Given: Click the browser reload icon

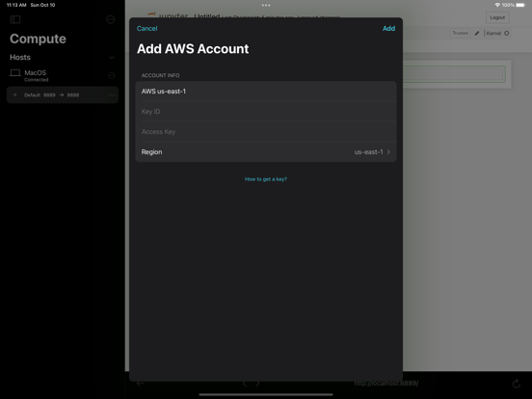Looking at the screenshot, I should [x=517, y=384].
